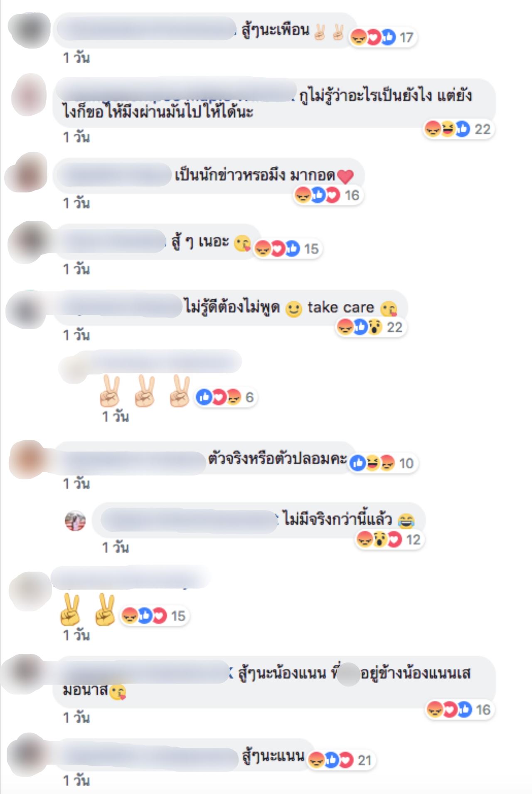Click blurred author name before สู้ๆนะเพื่อน
The height and width of the screenshot is (794, 532).
pos(146,28)
